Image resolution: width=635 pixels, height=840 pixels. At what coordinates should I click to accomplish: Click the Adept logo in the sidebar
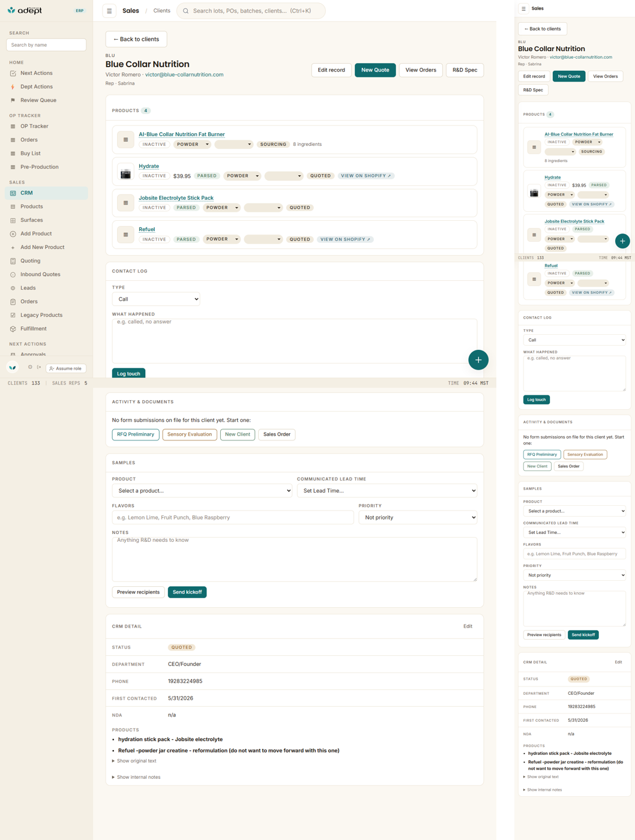25,10
